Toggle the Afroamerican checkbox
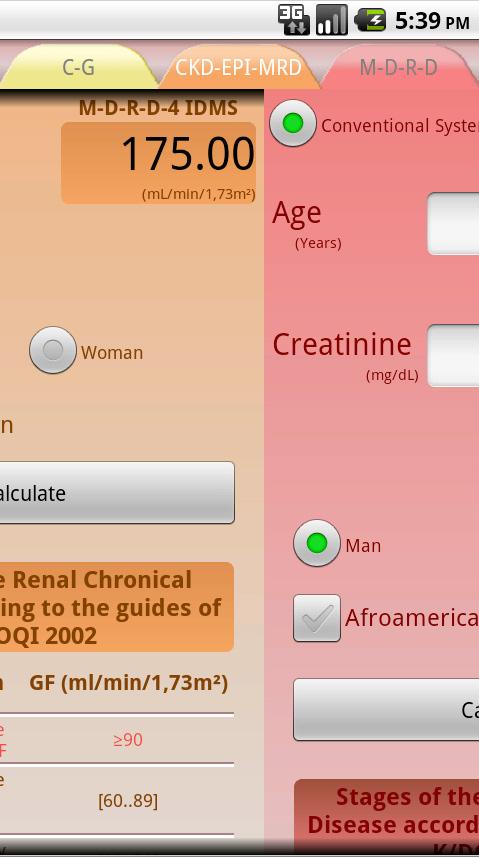 317,618
